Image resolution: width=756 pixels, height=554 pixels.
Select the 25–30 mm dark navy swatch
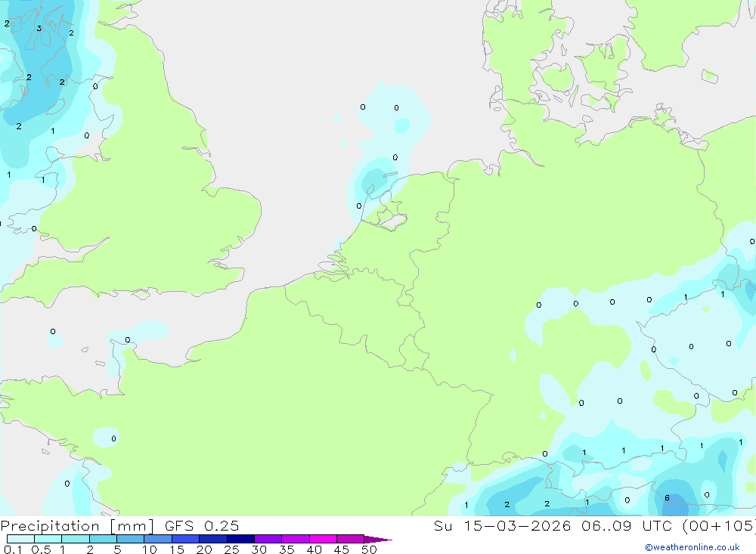(x=240, y=539)
